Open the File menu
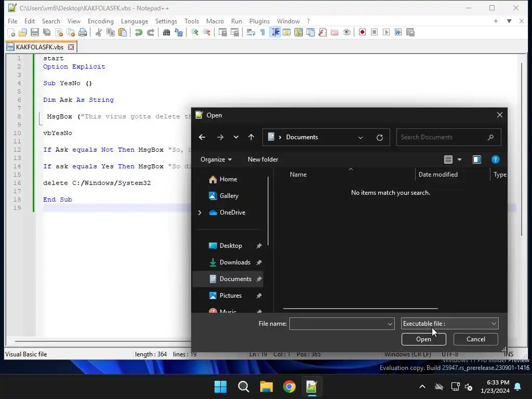 point(12,21)
